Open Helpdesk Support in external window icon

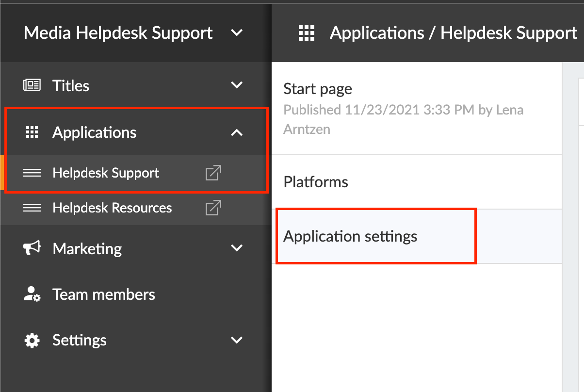tap(213, 173)
